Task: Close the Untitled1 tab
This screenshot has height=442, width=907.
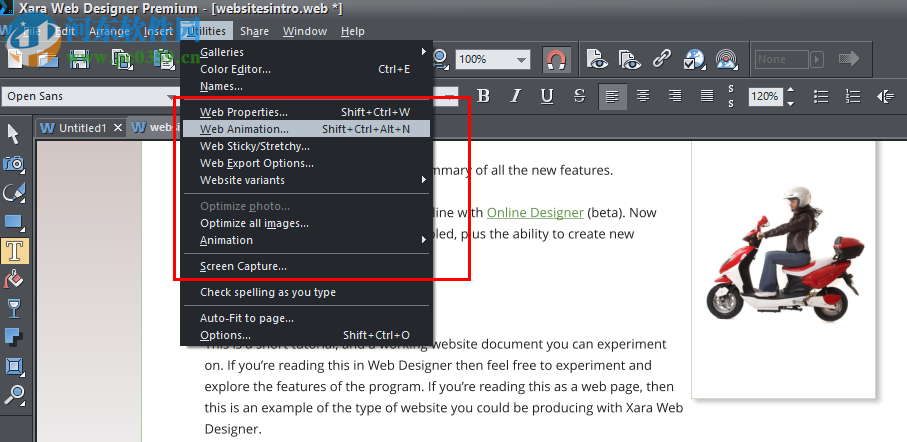Action: tap(118, 128)
